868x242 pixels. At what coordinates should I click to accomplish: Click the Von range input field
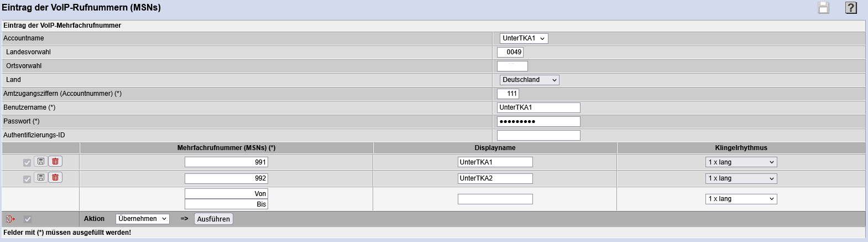click(226, 193)
